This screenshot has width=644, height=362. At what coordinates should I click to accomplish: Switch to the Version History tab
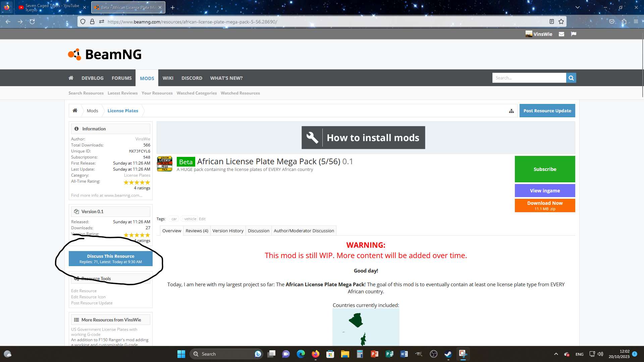tap(228, 231)
